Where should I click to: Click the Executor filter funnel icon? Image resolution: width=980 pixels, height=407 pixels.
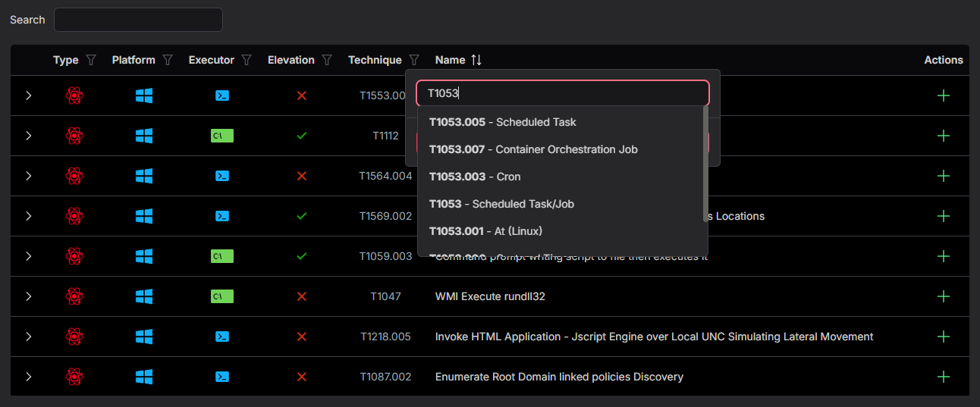[247, 60]
